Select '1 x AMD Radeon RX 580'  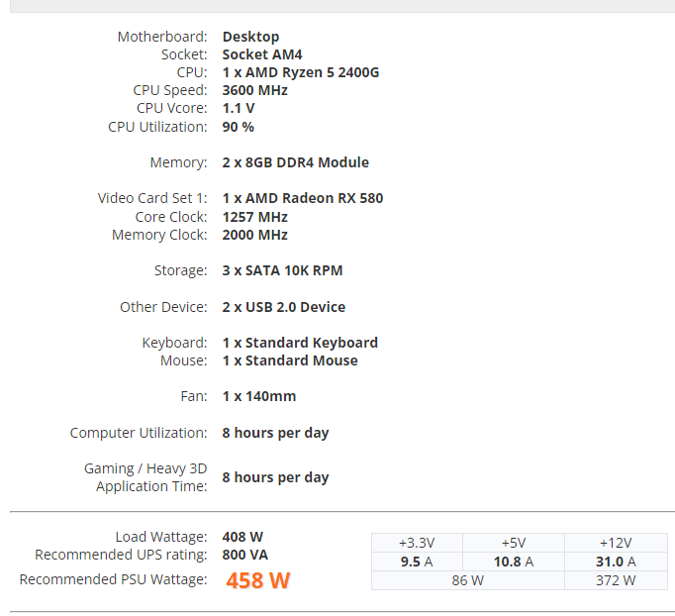tap(303, 198)
